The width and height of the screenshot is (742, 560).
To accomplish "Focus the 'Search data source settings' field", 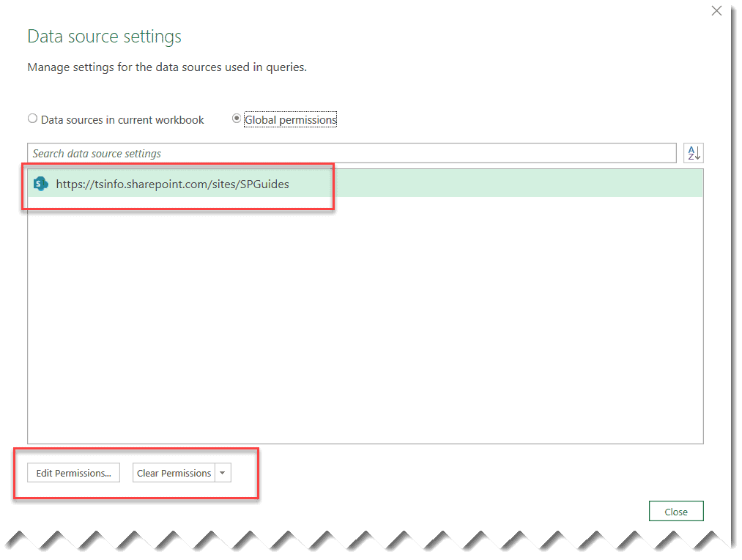I will click(x=352, y=153).
